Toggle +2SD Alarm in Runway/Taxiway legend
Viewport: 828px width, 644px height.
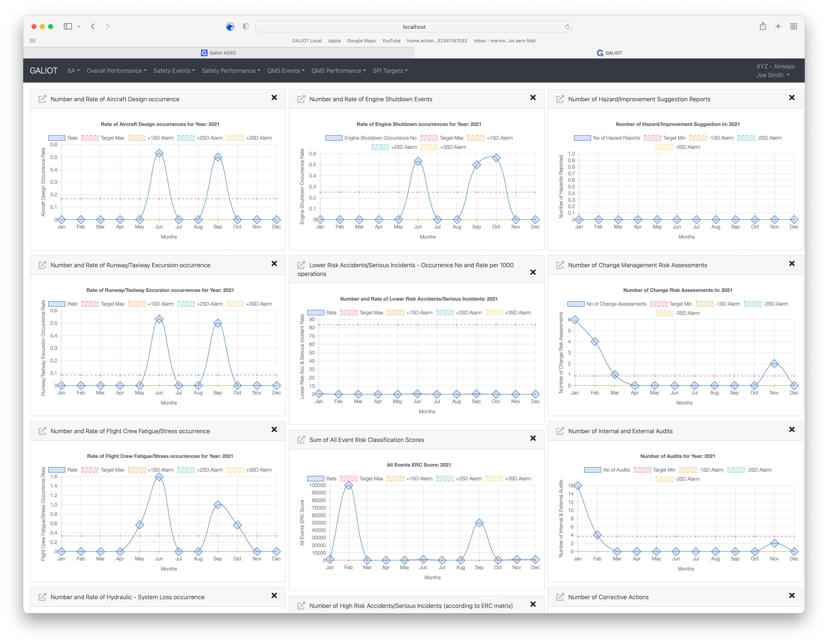tap(200, 304)
